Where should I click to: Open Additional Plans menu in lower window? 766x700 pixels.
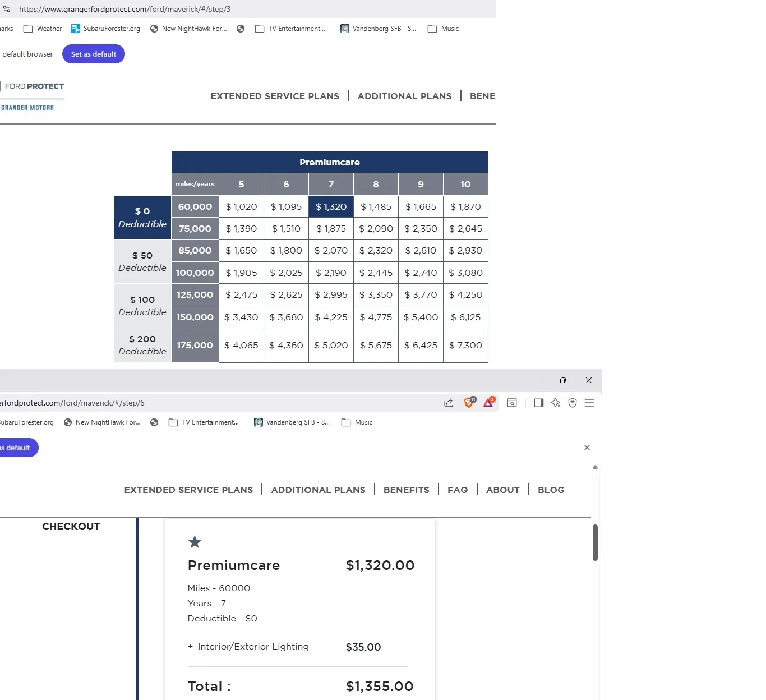318,490
